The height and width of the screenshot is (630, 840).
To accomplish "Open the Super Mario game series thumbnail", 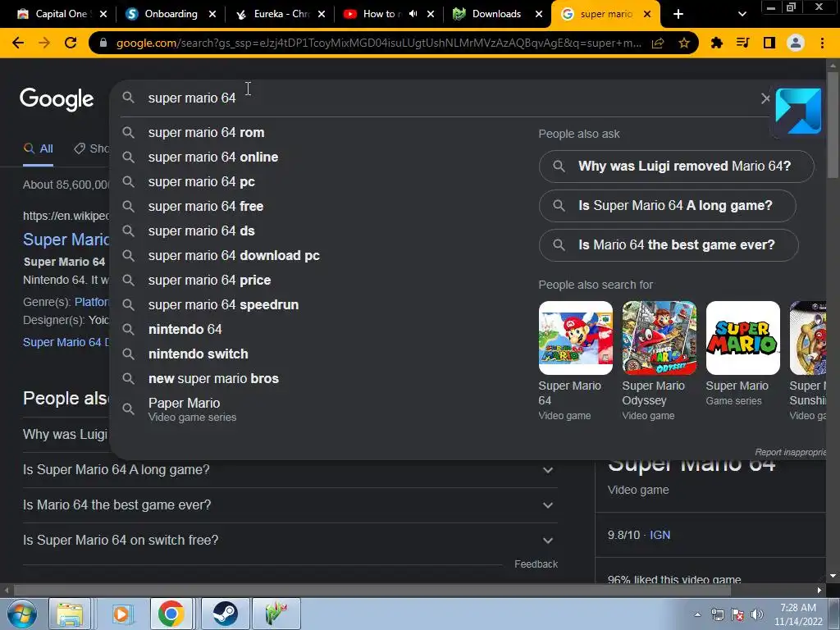I will [x=742, y=338].
